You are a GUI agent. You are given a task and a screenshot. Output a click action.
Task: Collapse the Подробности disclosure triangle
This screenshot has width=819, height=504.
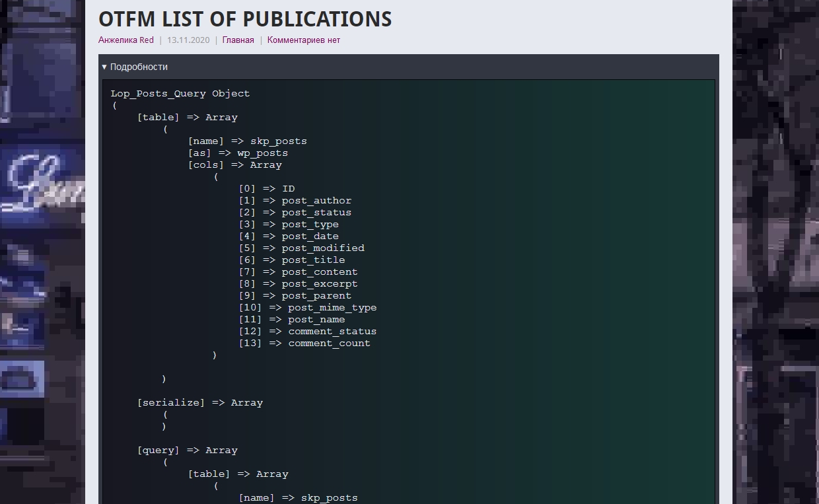104,67
